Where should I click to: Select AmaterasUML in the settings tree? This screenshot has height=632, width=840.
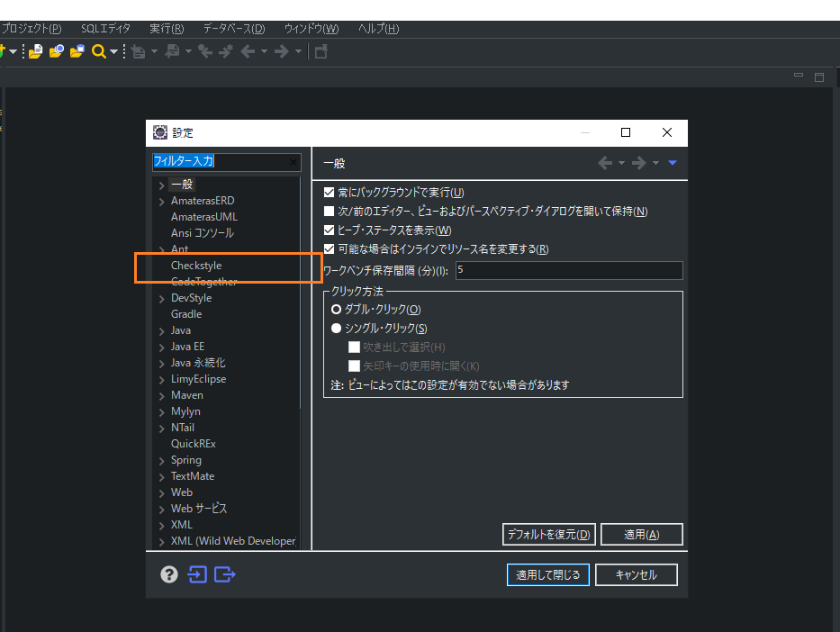pyautogui.click(x=203, y=217)
